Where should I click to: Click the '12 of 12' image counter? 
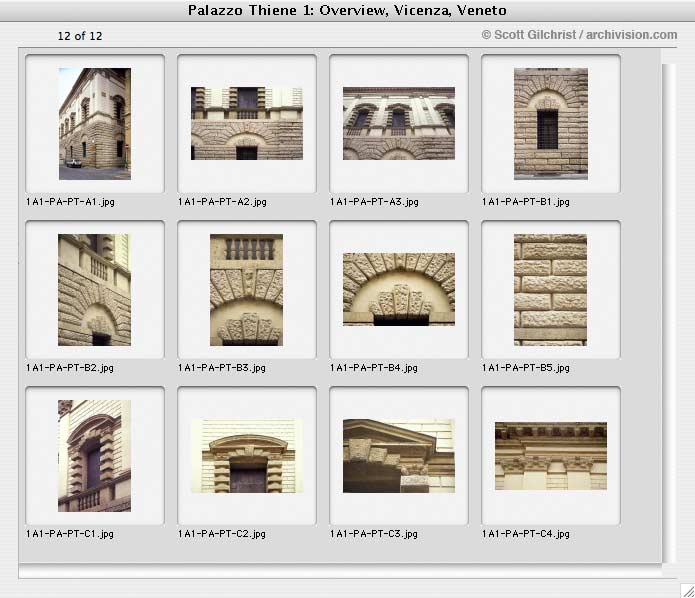(80, 36)
